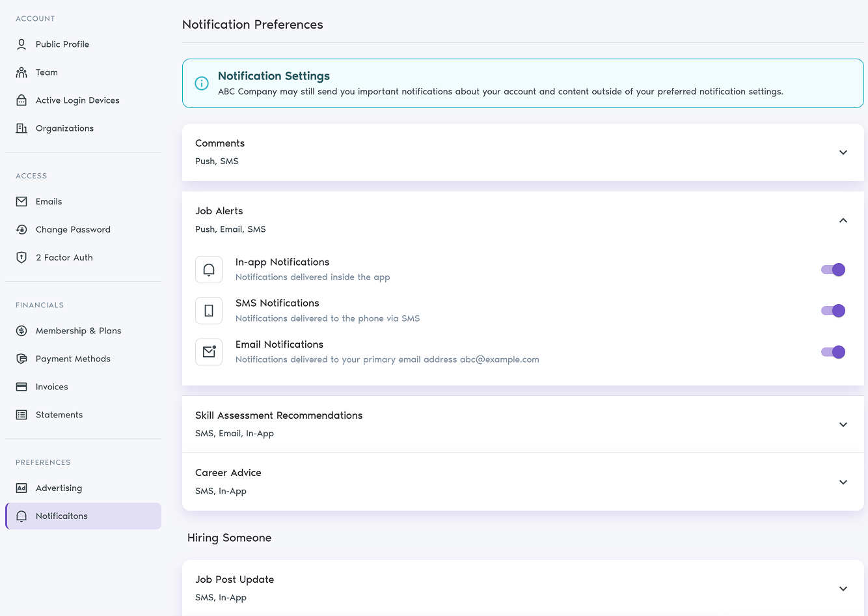
Task: Click the info icon in Notification Settings banner
Action: pyautogui.click(x=201, y=83)
